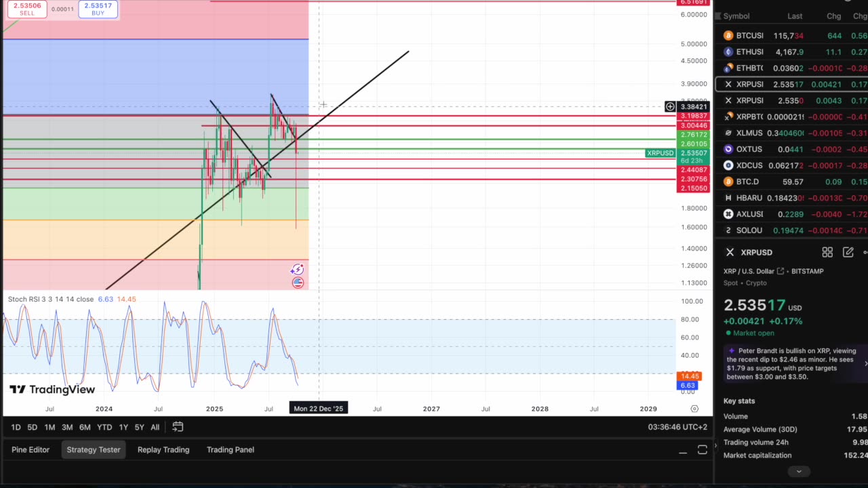This screenshot has width=868, height=488.
Task: Set time range to 1M
Action: [50, 427]
